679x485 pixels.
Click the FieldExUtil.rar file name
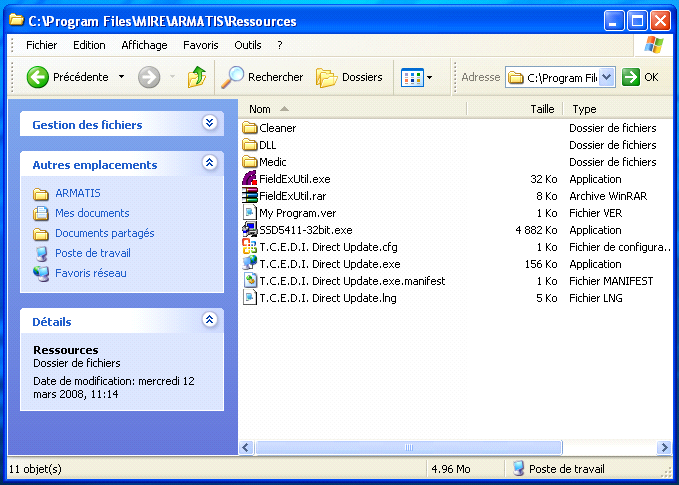click(x=293, y=196)
